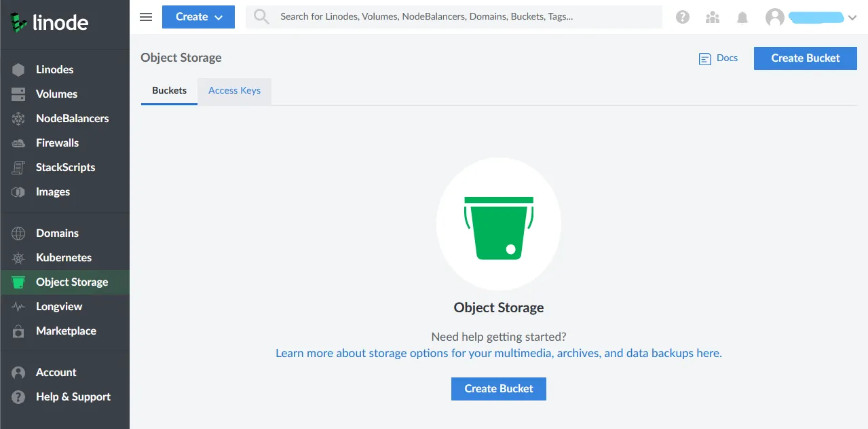Select StackScripts in the sidebar
Image resolution: width=868 pixels, height=429 pixels.
[64, 167]
